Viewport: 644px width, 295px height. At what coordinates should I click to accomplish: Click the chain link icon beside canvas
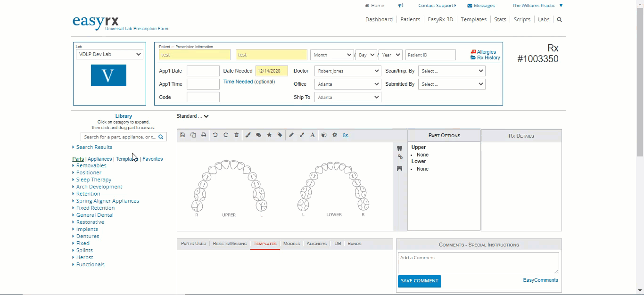click(x=400, y=157)
